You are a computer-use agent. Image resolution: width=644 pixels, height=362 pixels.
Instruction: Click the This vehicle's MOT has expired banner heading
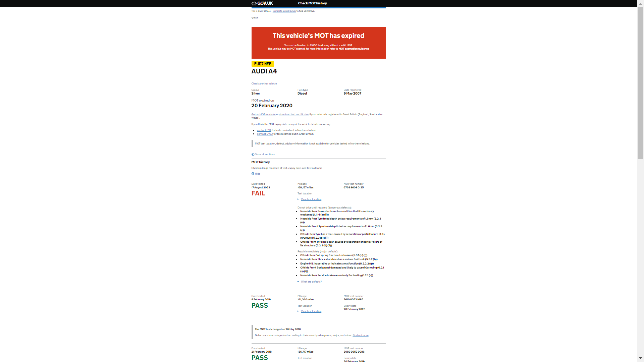pyautogui.click(x=318, y=36)
